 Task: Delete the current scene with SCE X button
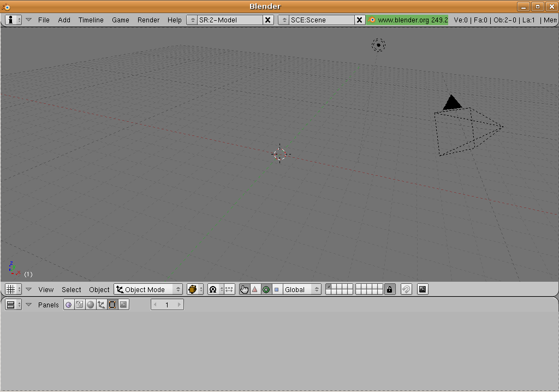click(x=360, y=20)
